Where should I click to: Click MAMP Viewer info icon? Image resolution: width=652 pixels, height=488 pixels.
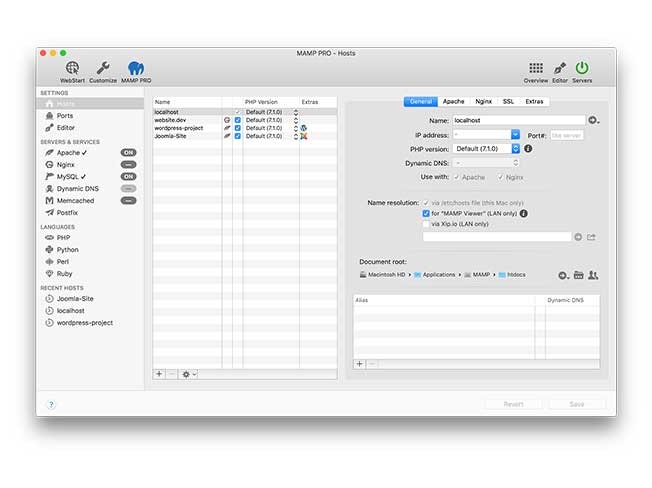click(x=524, y=213)
